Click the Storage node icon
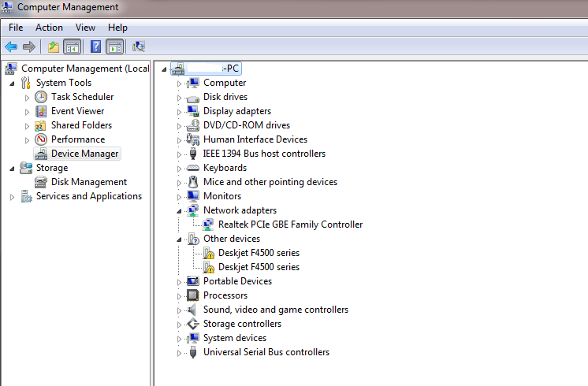Image resolution: width=588 pixels, height=386 pixels. [x=26, y=168]
